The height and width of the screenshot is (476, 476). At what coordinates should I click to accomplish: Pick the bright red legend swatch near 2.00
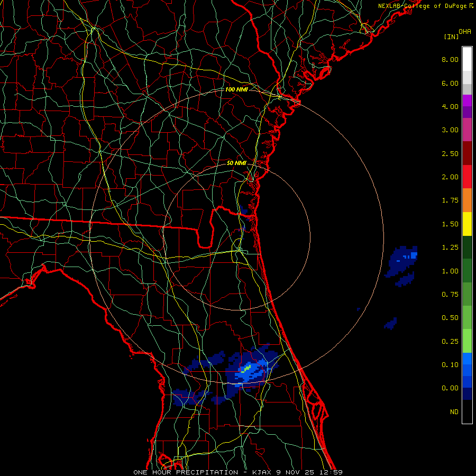tap(467, 177)
